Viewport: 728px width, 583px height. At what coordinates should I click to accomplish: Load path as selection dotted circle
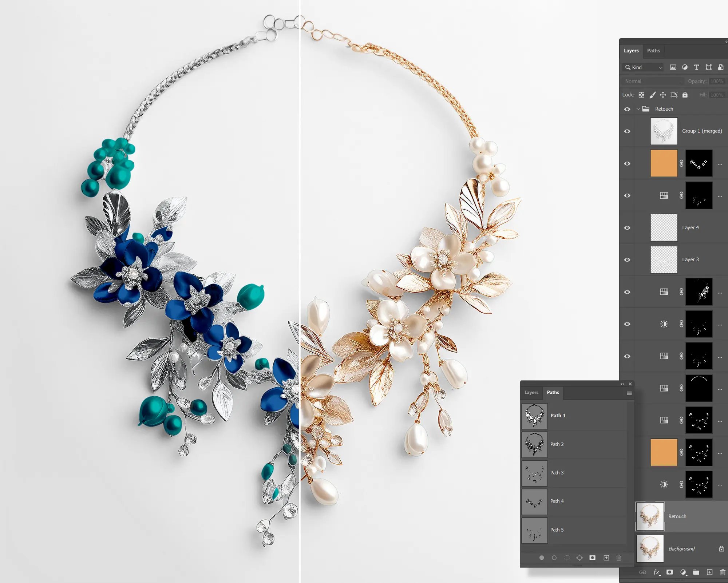coord(567,558)
